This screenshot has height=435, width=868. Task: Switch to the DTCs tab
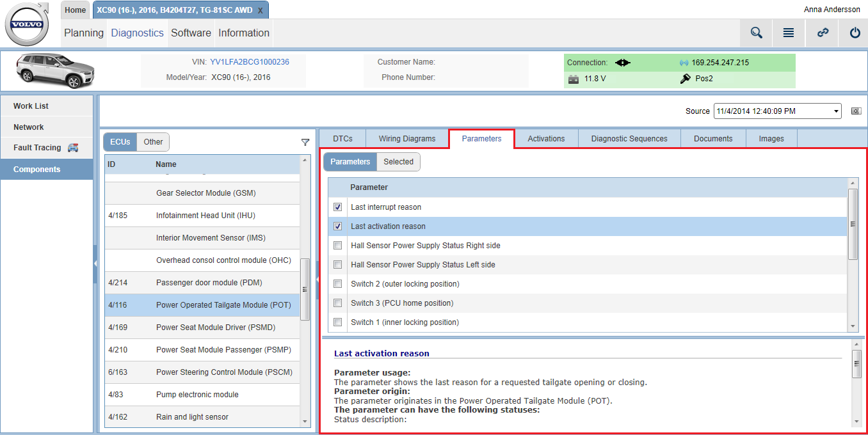(x=343, y=139)
